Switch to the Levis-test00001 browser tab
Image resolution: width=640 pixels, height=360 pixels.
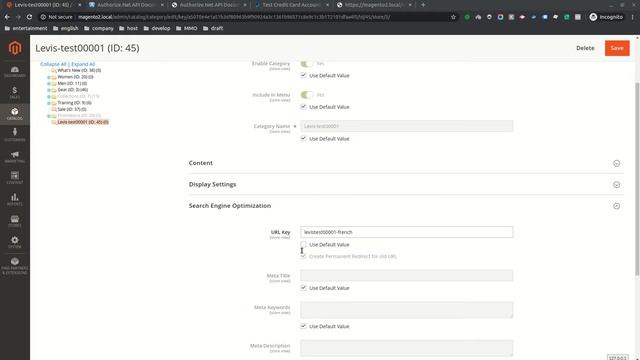point(42,5)
